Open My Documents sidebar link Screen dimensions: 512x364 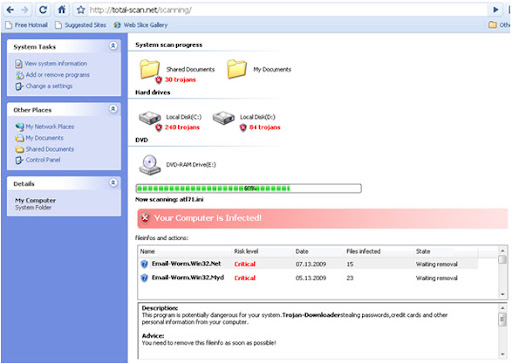coord(45,138)
